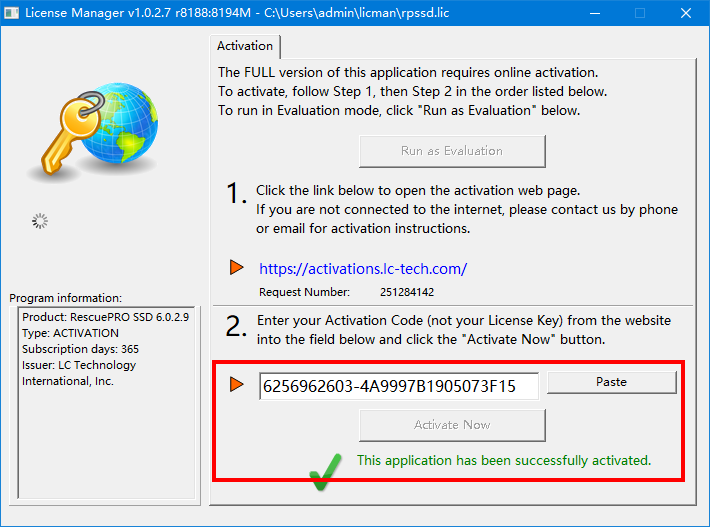
Task: Click the orange arrow beside activation link
Action: click(x=236, y=267)
